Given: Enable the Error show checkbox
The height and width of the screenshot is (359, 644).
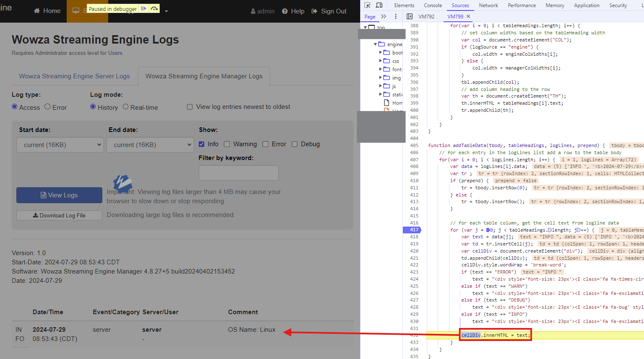Looking at the screenshot, I should click(x=265, y=144).
